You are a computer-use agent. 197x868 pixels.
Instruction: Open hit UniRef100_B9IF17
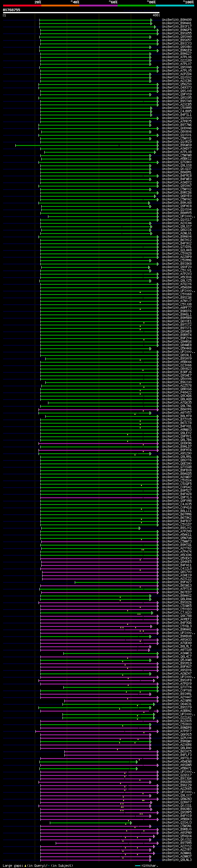[177, 26]
